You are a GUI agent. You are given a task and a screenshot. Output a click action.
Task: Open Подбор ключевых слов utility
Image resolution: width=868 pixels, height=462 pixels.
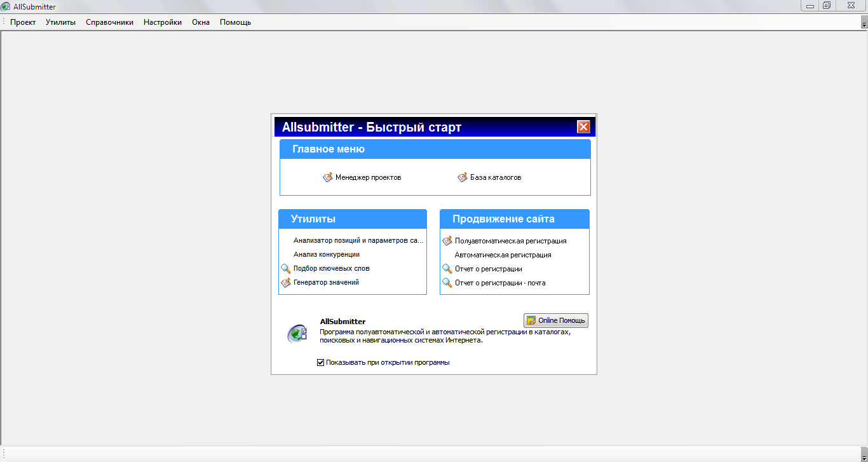pyautogui.click(x=332, y=269)
